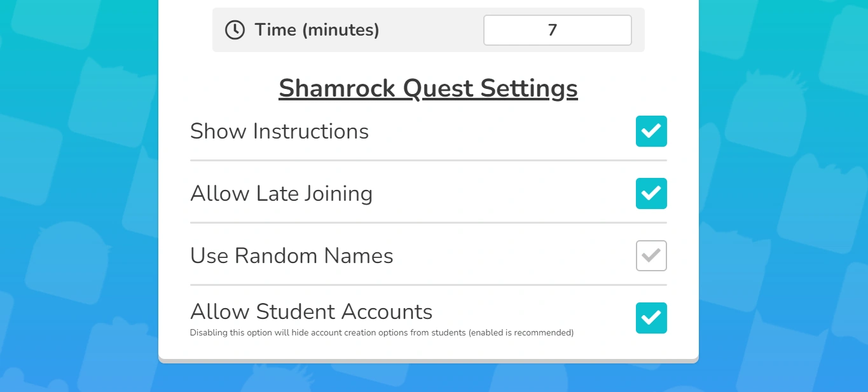
Task: Turn off Allow Student Accounts checkbox
Action: [x=651, y=318]
